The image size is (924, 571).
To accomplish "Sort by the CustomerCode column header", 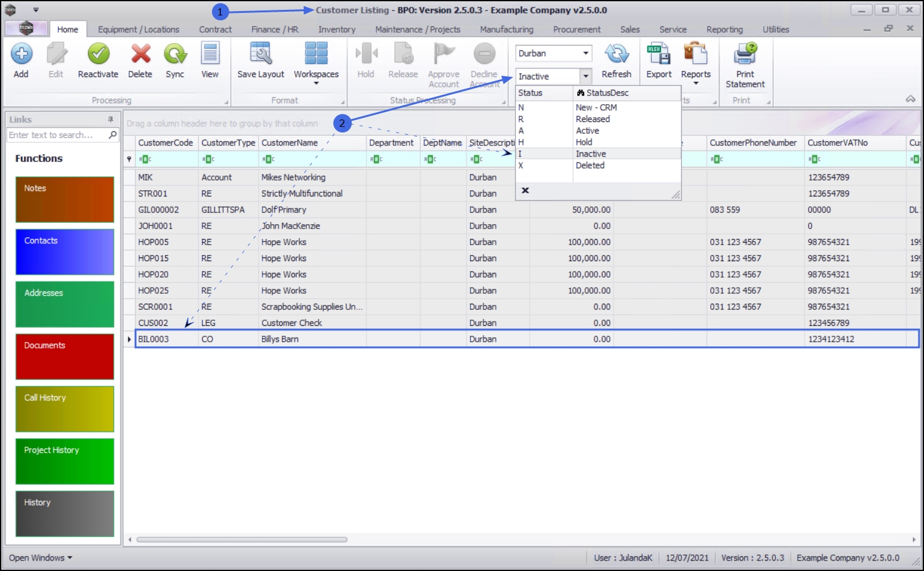I will [166, 143].
